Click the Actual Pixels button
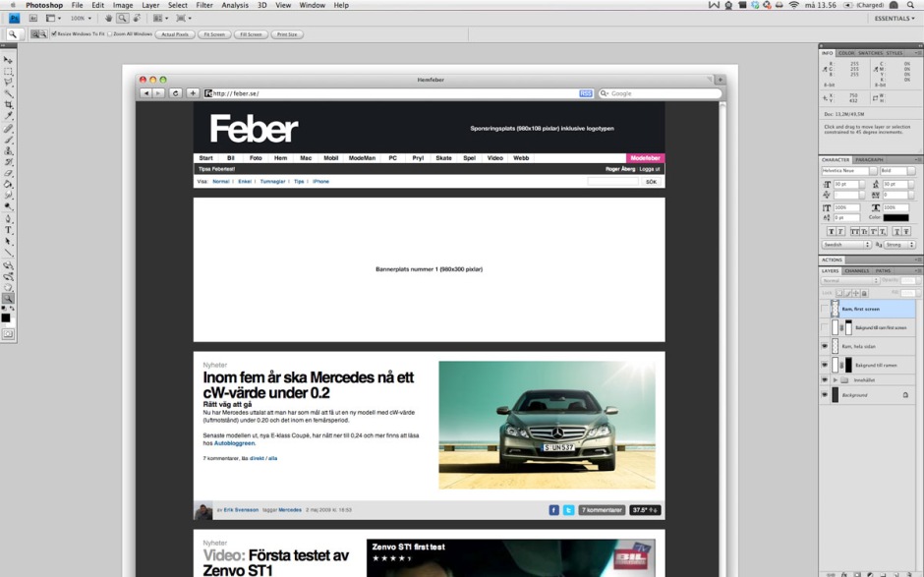This screenshot has height=577, width=924. 175,34
